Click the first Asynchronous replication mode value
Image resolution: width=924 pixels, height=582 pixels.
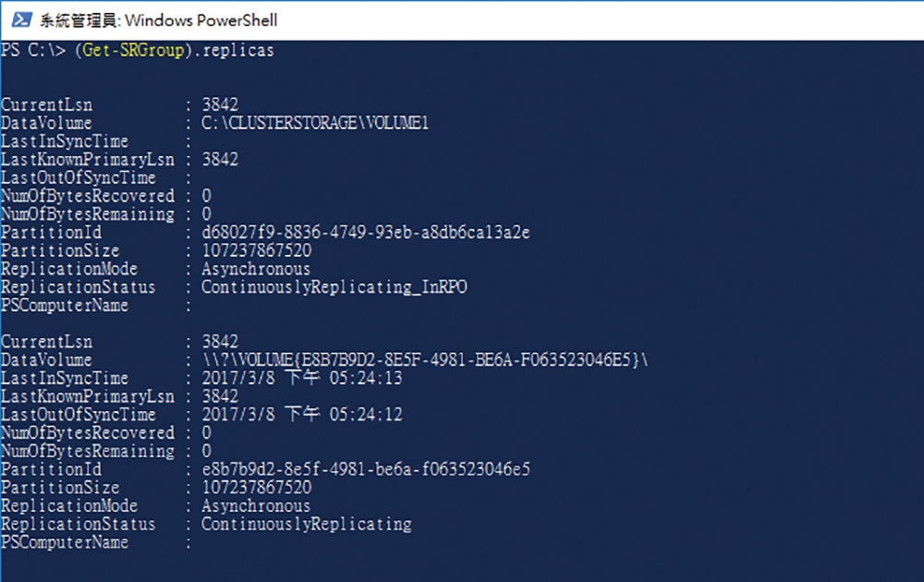tap(256, 269)
